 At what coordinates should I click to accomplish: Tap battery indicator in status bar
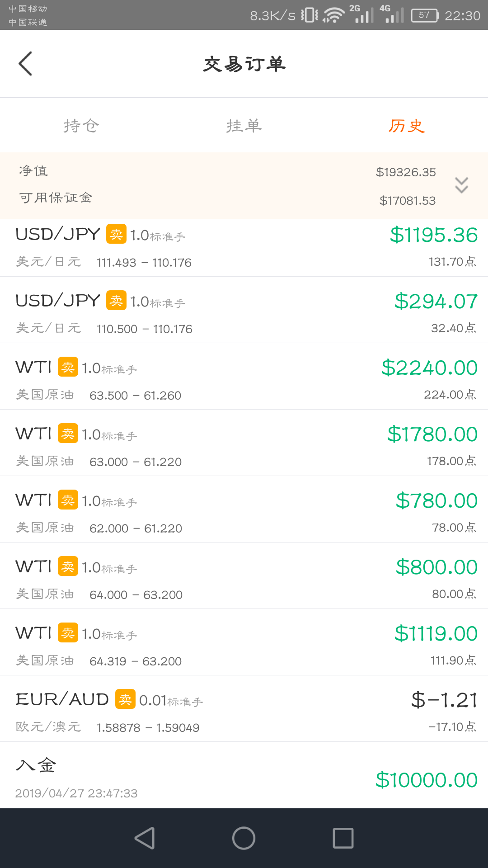[425, 15]
